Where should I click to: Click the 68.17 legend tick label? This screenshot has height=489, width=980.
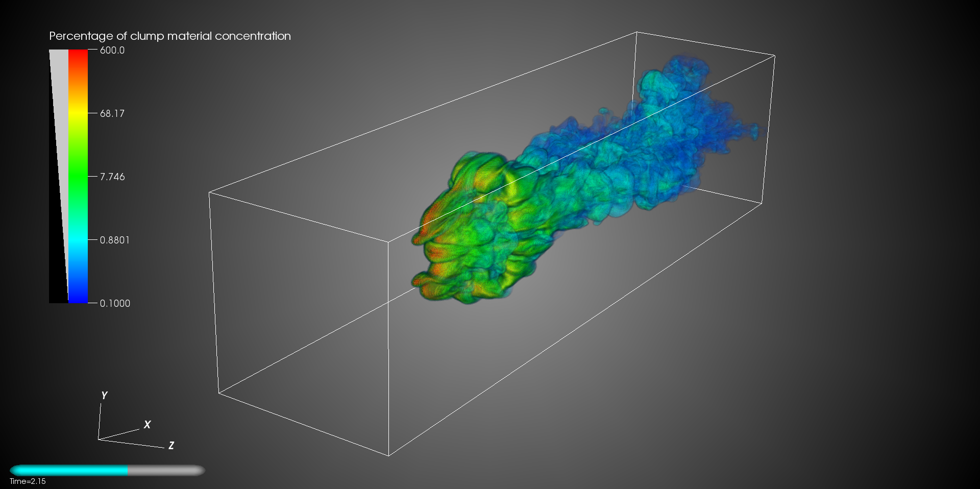(112, 113)
